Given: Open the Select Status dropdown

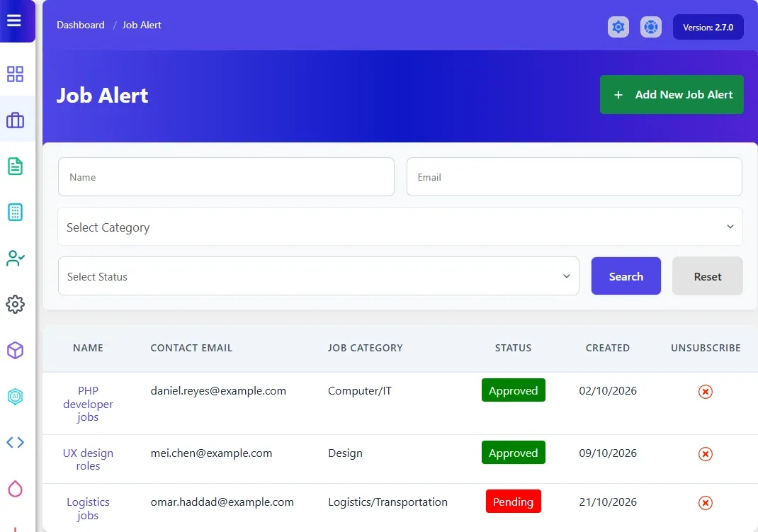Looking at the screenshot, I should pyautogui.click(x=319, y=276).
